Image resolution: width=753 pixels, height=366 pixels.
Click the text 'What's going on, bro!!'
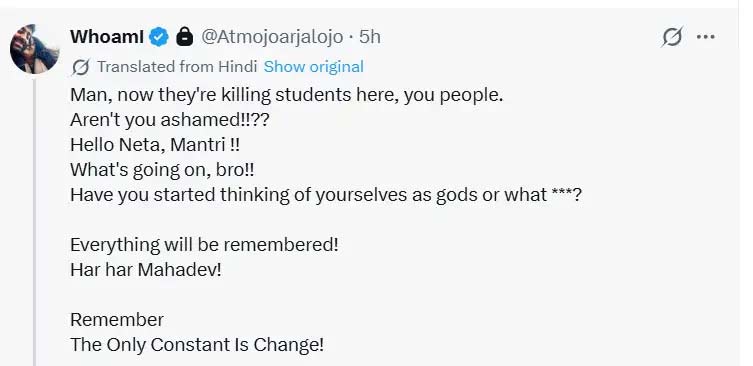click(162, 170)
